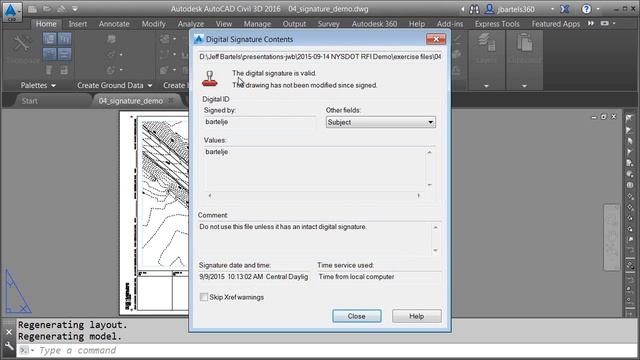Viewport: 640px width, 360px height.
Task: Click the Layers panel icon in ribbon
Action: [x=486, y=43]
